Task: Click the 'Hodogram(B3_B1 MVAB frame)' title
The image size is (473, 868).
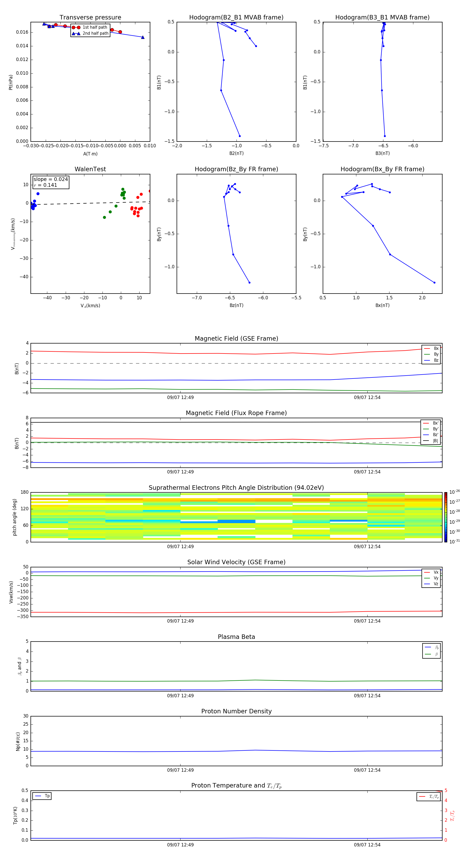Action: [382, 18]
